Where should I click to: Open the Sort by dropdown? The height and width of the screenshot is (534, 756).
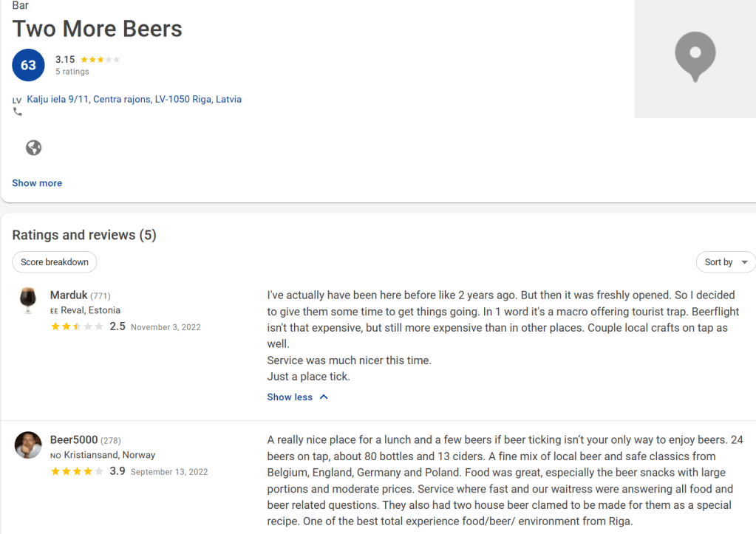pyautogui.click(x=725, y=262)
